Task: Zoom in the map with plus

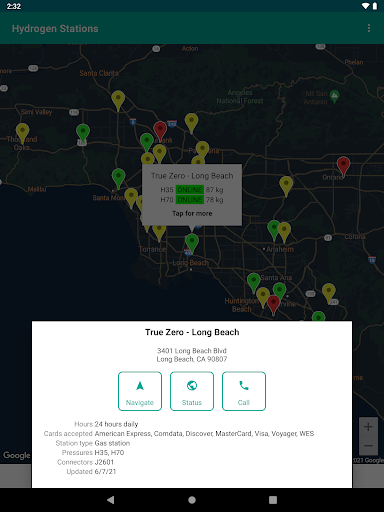Action: pos(368,427)
